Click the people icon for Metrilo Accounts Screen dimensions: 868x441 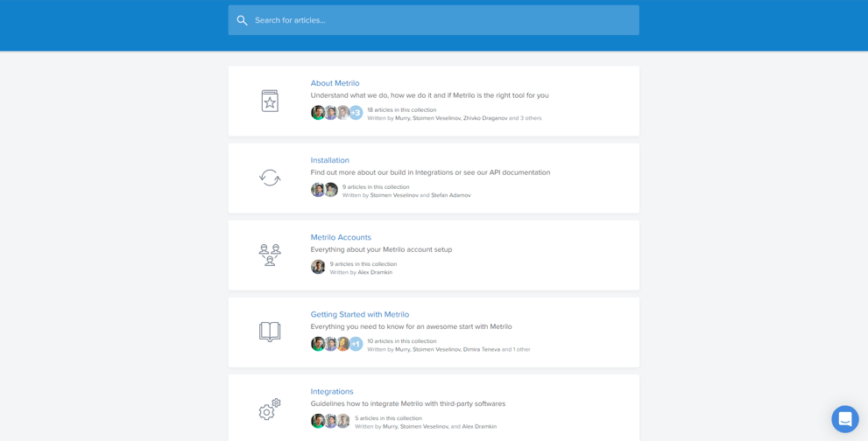click(x=270, y=255)
